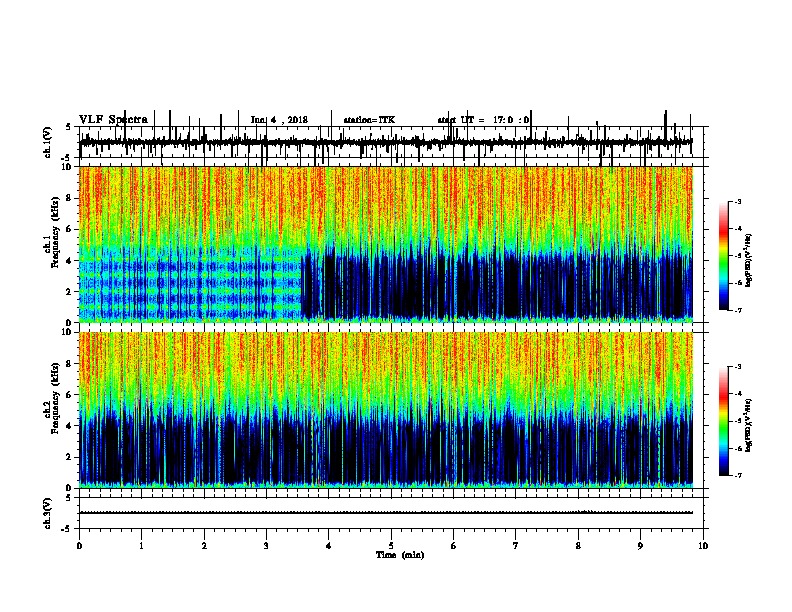The image size is (792, 612).
Task: Click the ch.1 colorbar "log(PSD)(V²/Hz)" label
Action: (749, 261)
